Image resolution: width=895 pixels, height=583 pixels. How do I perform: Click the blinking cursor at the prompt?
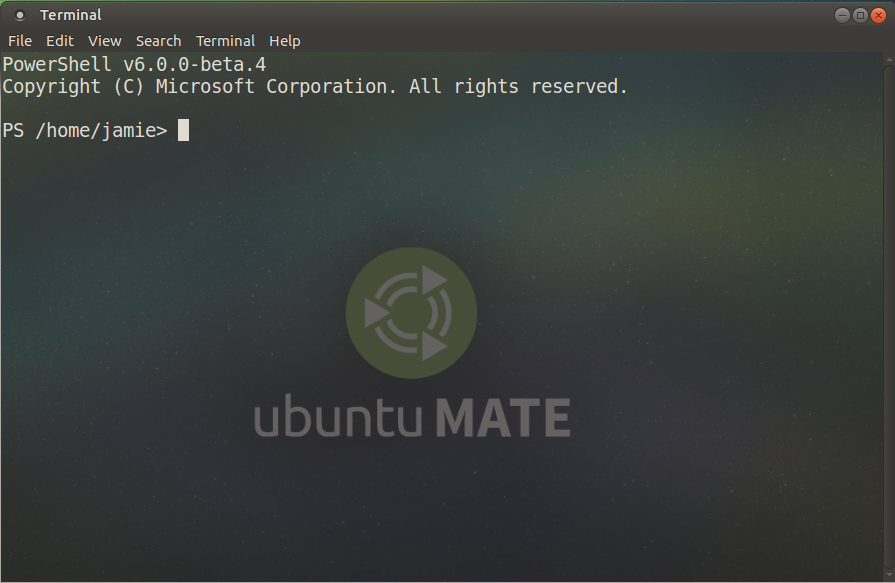click(183, 130)
